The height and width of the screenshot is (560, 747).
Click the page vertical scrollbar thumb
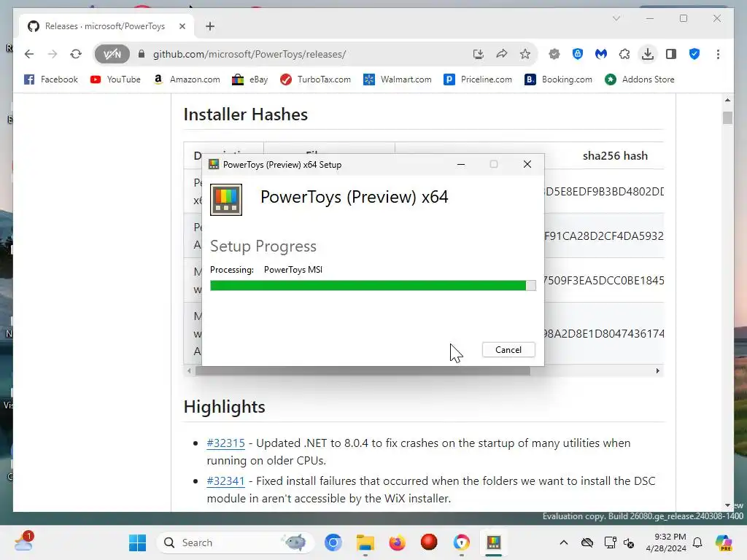pyautogui.click(x=727, y=117)
